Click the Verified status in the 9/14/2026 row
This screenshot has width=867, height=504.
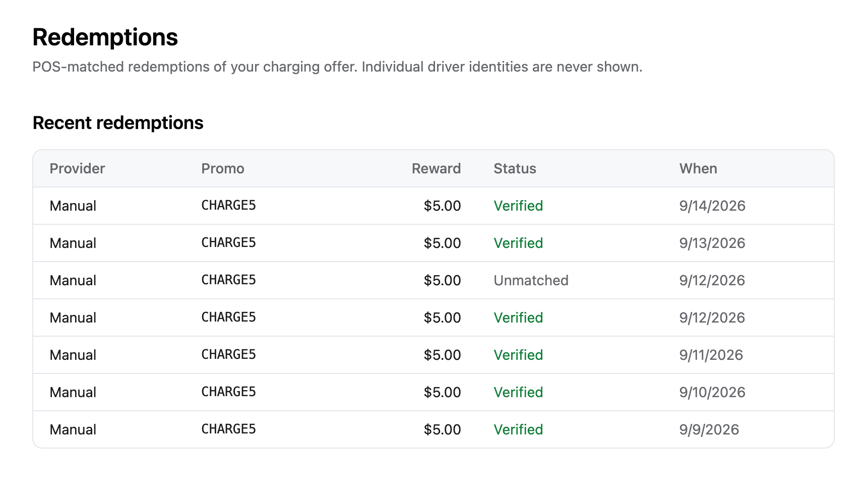(x=518, y=206)
